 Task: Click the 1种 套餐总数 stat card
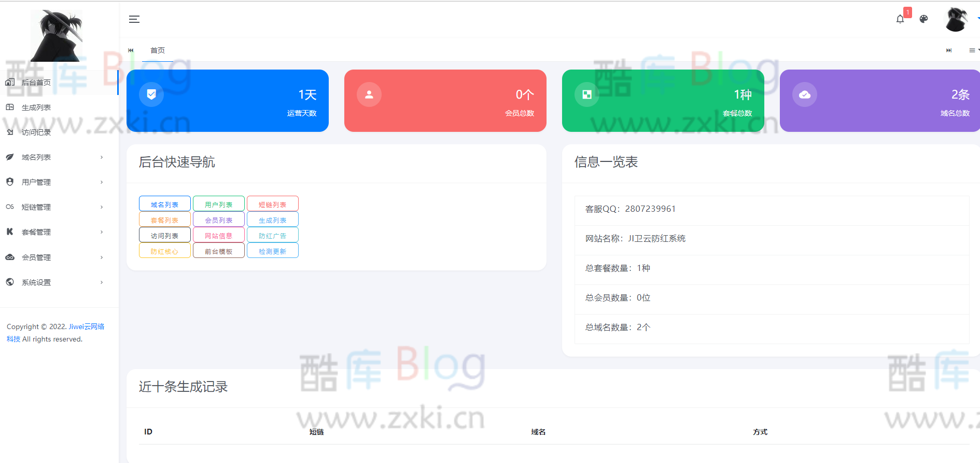[663, 101]
